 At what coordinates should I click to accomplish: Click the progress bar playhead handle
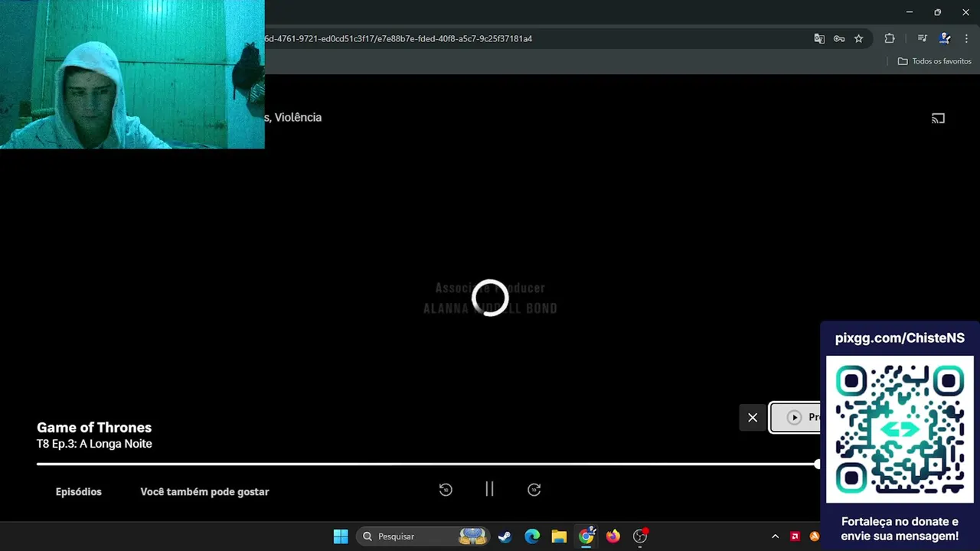[x=817, y=465]
